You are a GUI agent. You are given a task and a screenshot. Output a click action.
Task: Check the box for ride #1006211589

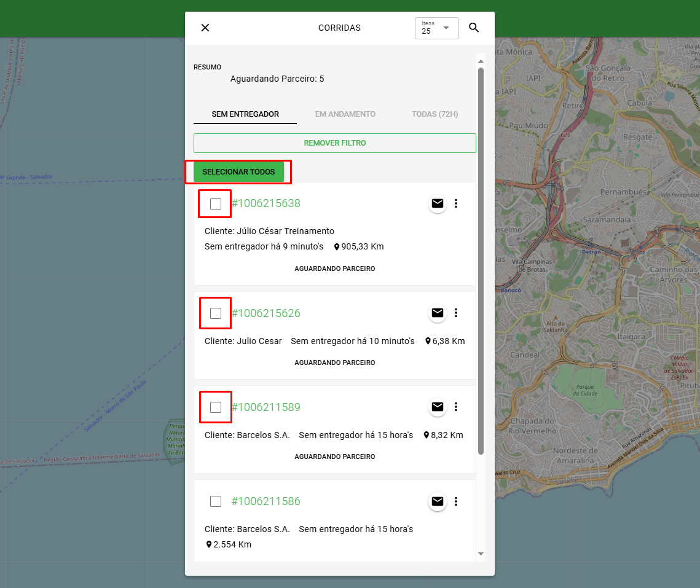pyautogui.click(x=216, y=407)
